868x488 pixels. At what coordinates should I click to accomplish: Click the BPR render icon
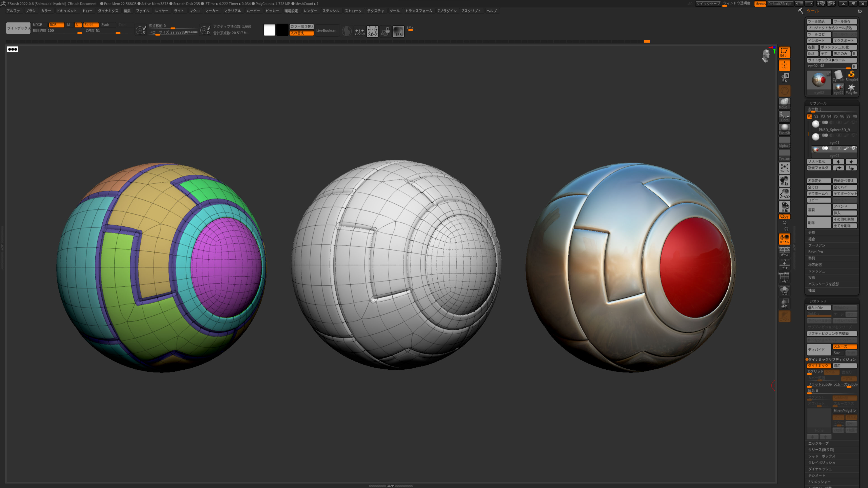point(398,31)
